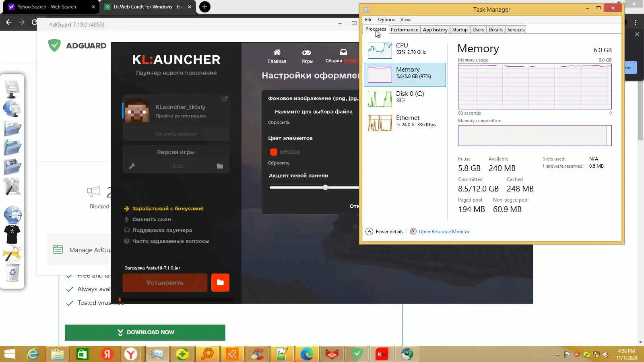This screenshot has height=362, width=644.
Task: Click the Steve avatar in KLauncher
Action: (x=137, y=111)
